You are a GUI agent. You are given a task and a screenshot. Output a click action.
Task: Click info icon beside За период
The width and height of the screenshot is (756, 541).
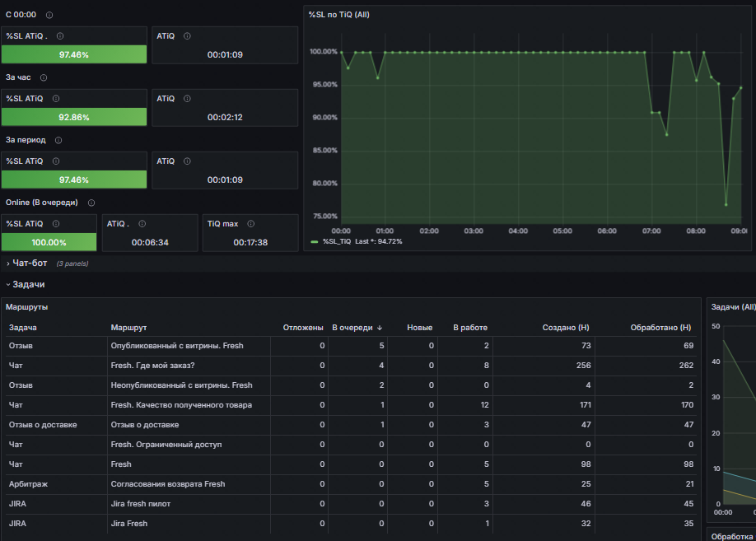click(x=58, y=140)
